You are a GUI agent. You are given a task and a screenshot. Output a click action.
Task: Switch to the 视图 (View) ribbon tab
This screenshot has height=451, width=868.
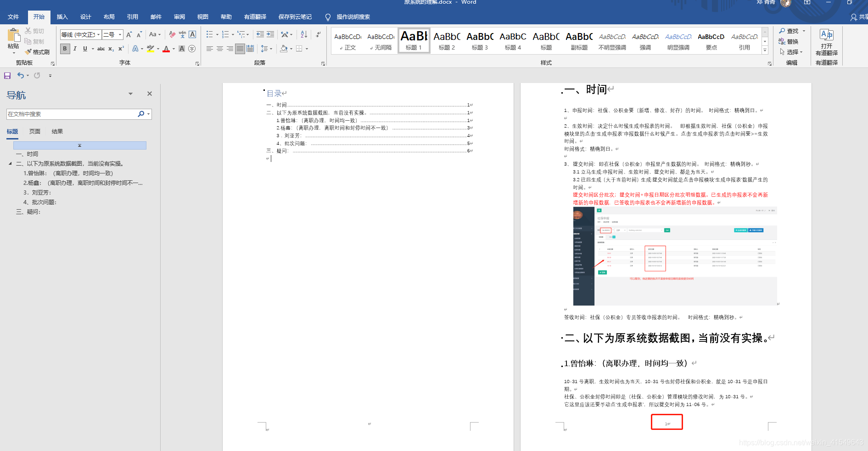point(202,17)
